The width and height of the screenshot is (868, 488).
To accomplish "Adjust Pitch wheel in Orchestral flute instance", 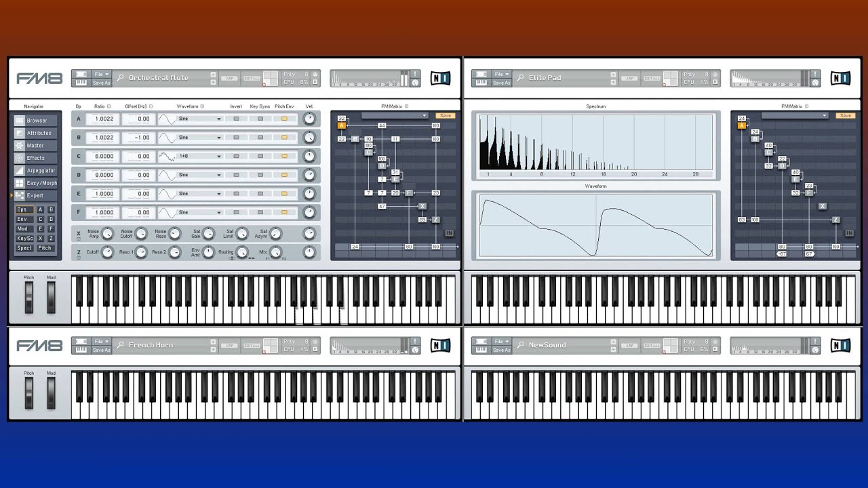I will (28, 298).
